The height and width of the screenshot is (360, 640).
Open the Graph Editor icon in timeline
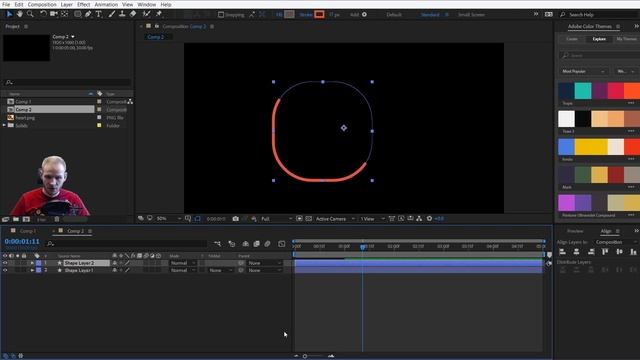click(x=282, y=244)
